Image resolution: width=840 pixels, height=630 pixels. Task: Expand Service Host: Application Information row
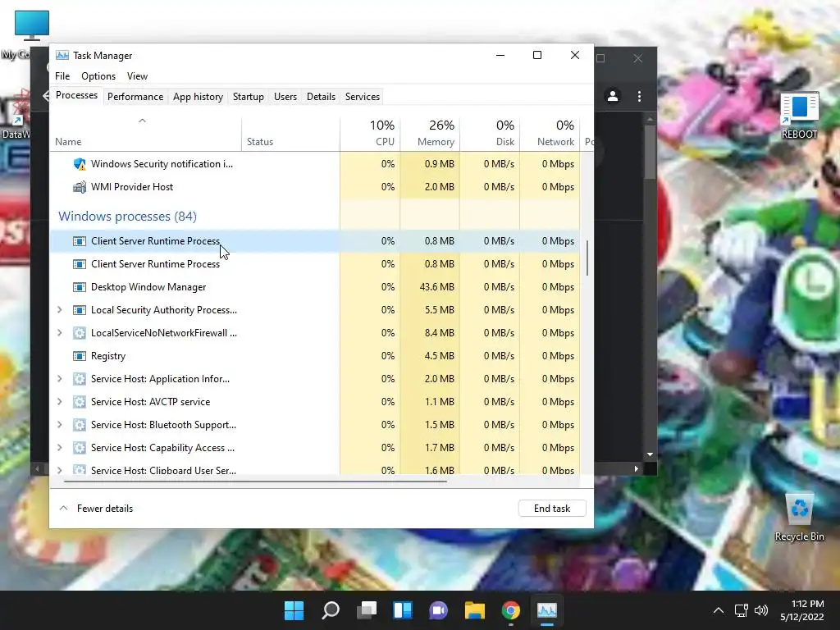pos(59,379)
